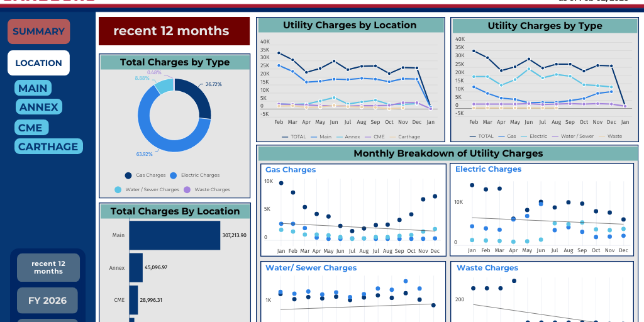Screen dimensions: 644x322
Task: Toggle Carthage series in location chart legend
Action: point(404,136)
